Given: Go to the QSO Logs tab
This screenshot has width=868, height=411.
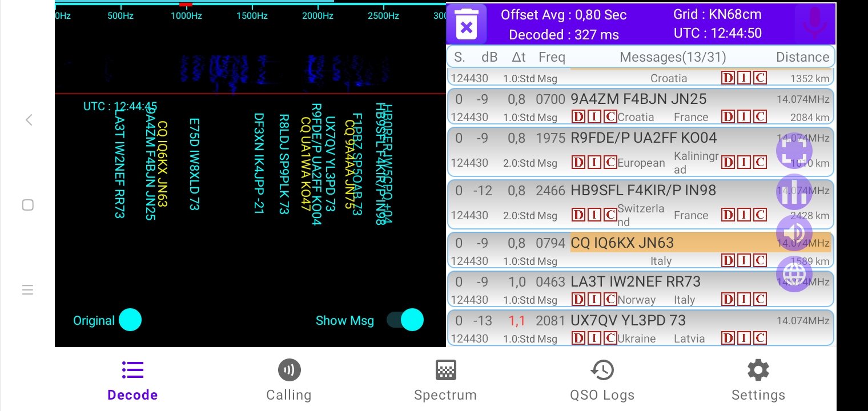Looking at the screenshot, I should click(602, 380).
